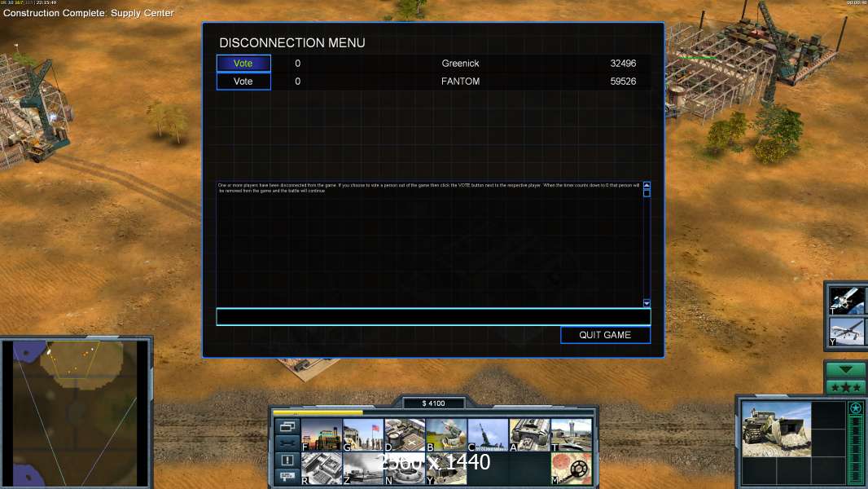This screenshot has height=489, width=868.
Task: Vote out player Greenick
Action: (243, 63)
